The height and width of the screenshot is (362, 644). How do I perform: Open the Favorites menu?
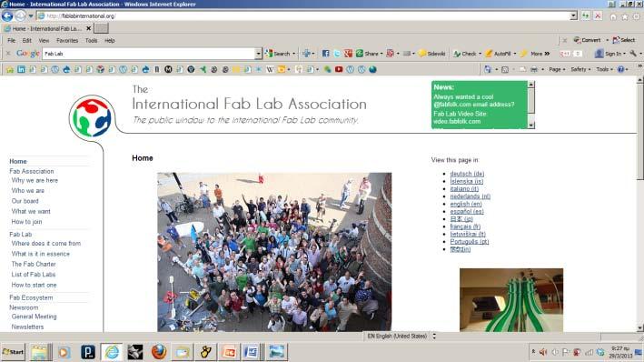[67, 41]
